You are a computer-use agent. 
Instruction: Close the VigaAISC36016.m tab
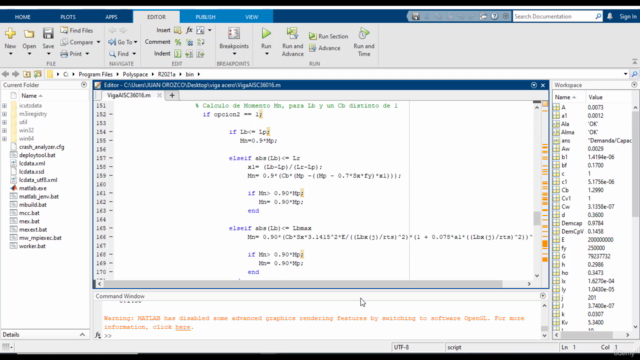tap(159, 95)
